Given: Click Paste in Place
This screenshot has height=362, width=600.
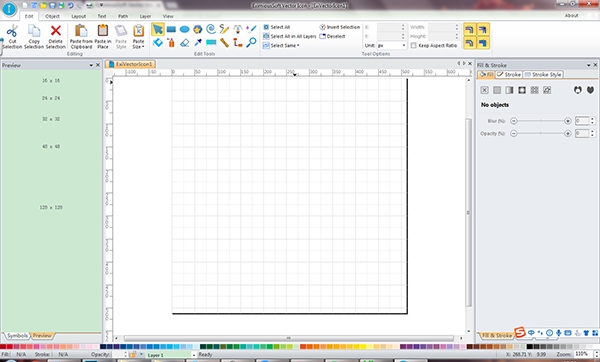Looking at the screenshot, I should point(103,36).
